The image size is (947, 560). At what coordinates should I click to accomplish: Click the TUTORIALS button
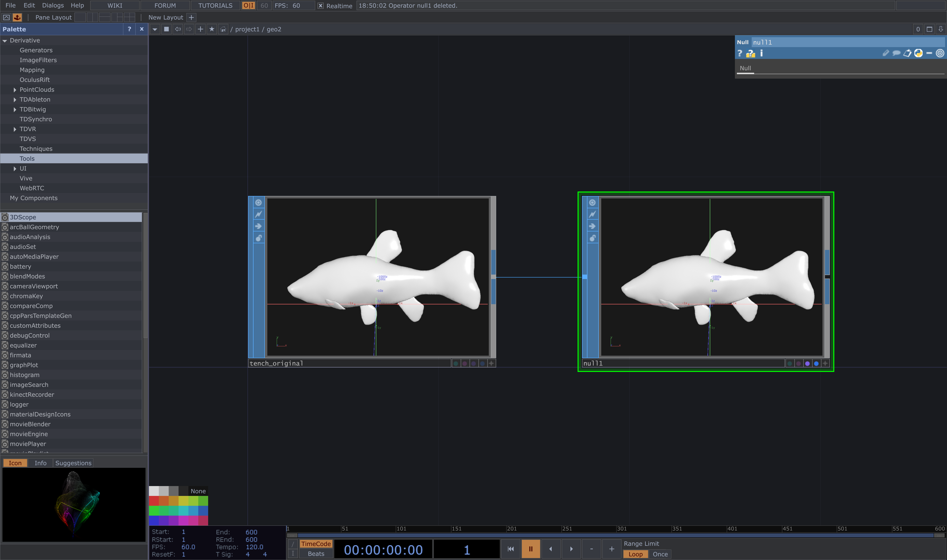point(215,5)
